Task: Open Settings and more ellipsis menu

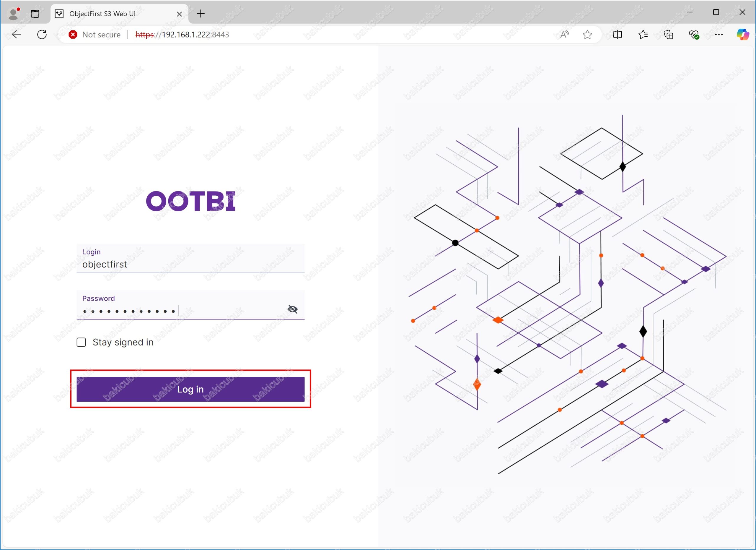Action: pos(719,34)
